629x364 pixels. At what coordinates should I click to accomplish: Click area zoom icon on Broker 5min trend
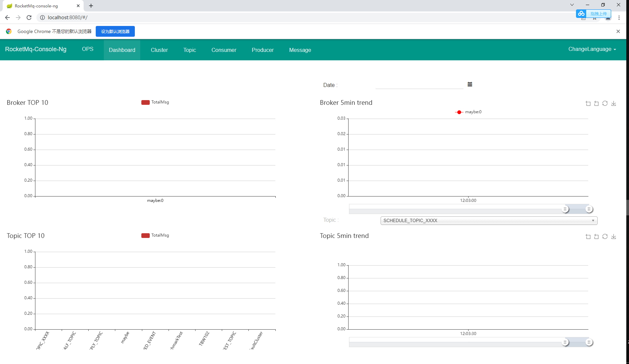[x=588, y=103]
